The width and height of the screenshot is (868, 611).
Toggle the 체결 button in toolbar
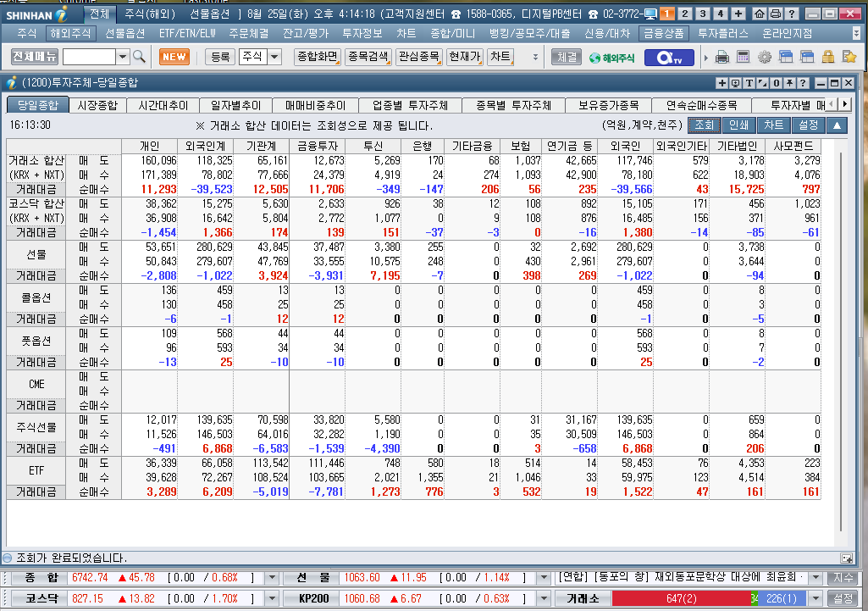pos(567,57)
